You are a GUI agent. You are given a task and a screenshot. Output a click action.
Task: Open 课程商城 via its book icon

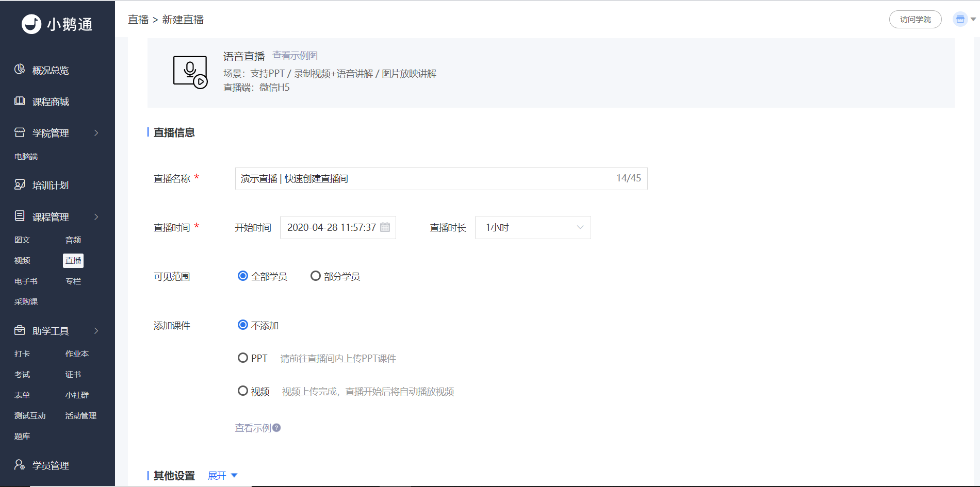point(20,100)
